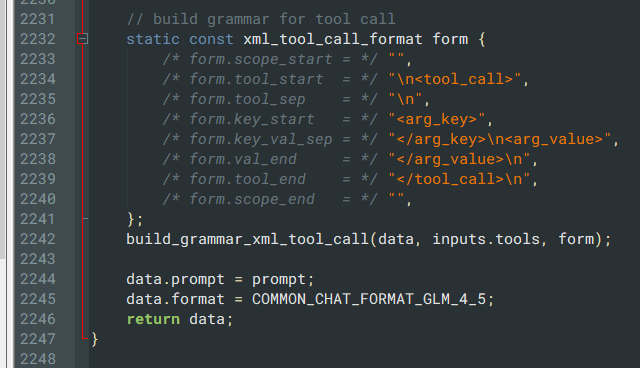The image size is (640, 368).
Task: Click the "</arg_value>\n" string literal
Action: pos(459,160)
